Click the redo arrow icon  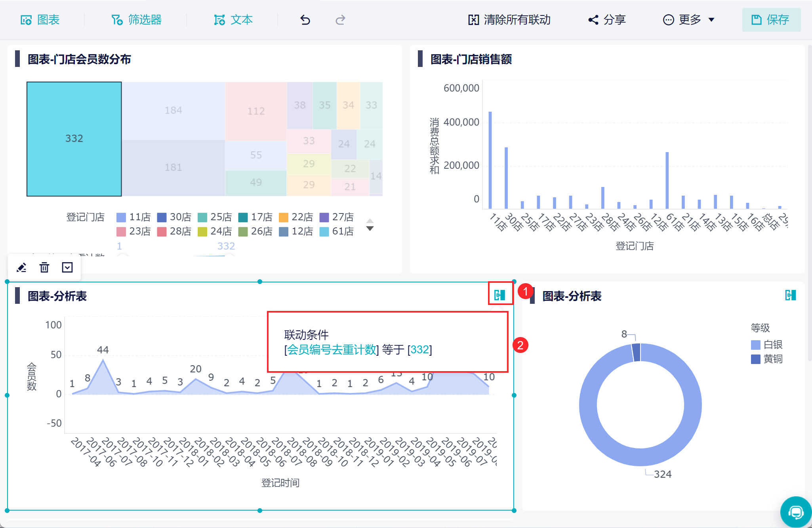point(340,20)
